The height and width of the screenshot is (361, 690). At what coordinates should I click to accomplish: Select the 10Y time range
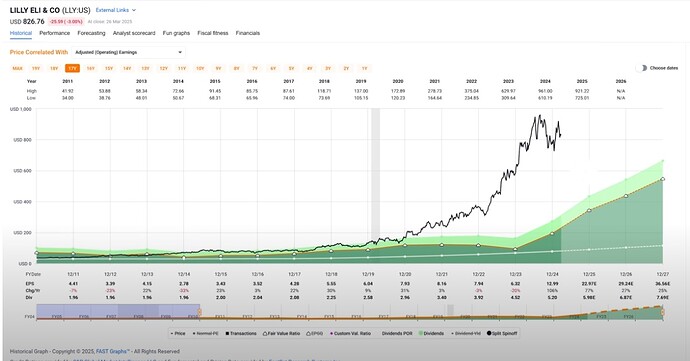click(200, 68)
